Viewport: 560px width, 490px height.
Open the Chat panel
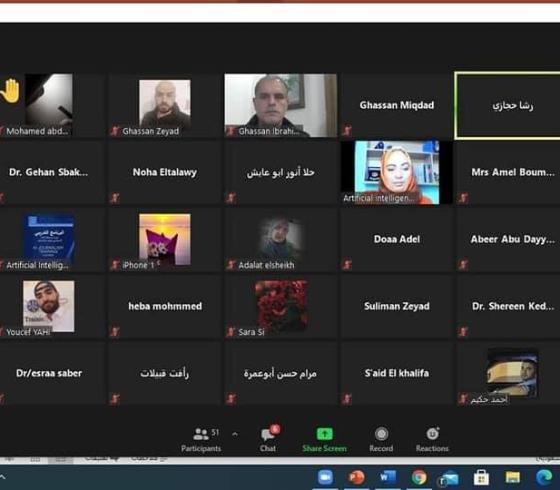(269, 439)
